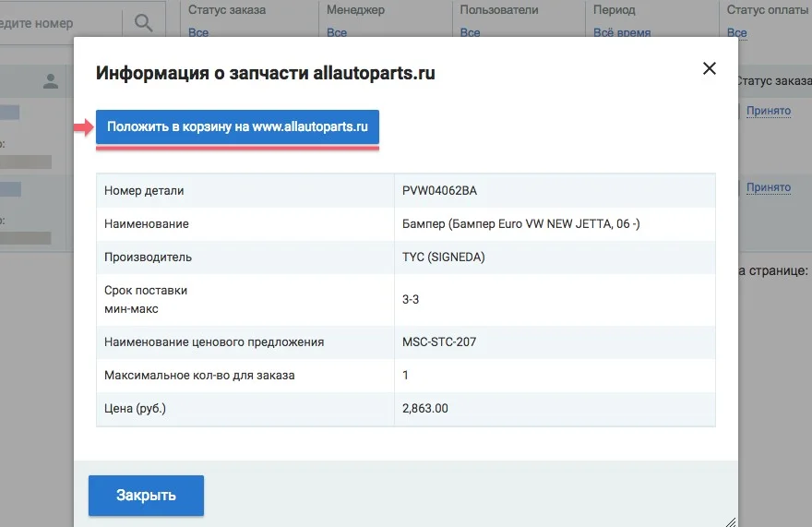The height and width of the screenshot is (527, 812).
Task: Click 'Наименование ценового предложения' label cell
Action: tap(245, 342)
